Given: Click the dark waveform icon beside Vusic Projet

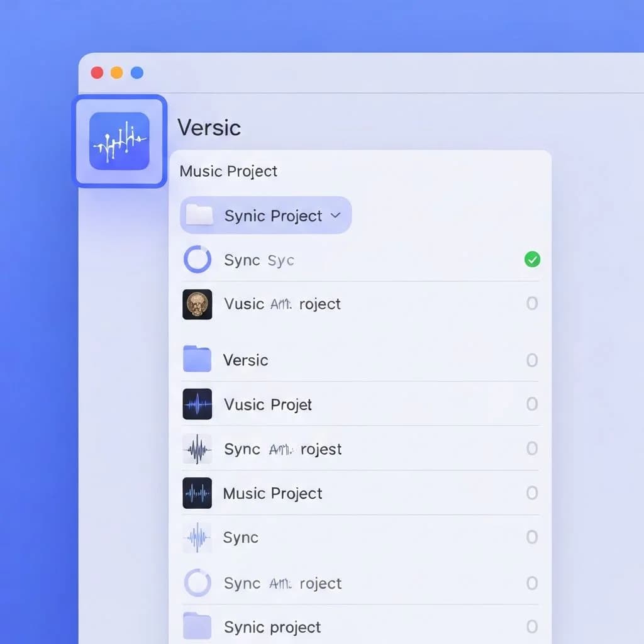Looking at the screenshot, I should (x=197, y=404).
